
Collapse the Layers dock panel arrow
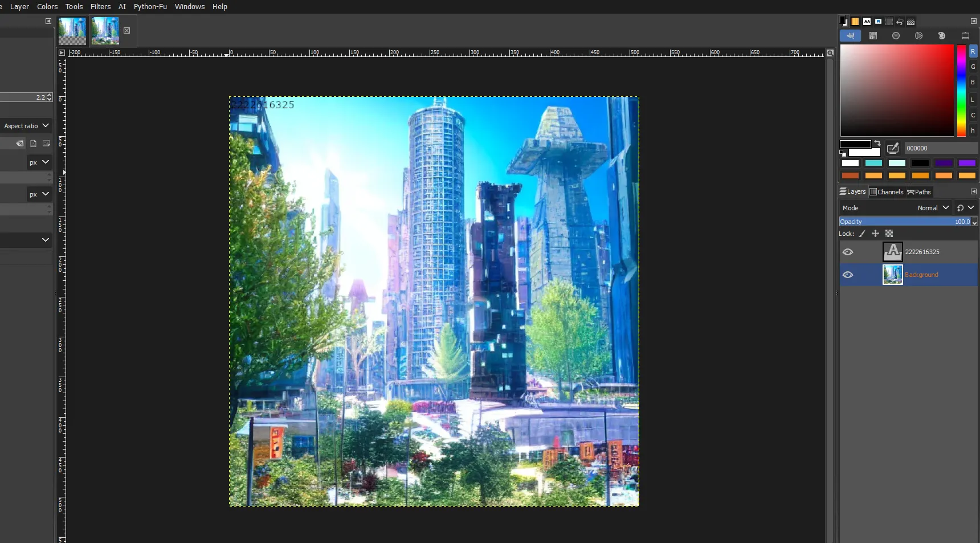click(974, 191)
